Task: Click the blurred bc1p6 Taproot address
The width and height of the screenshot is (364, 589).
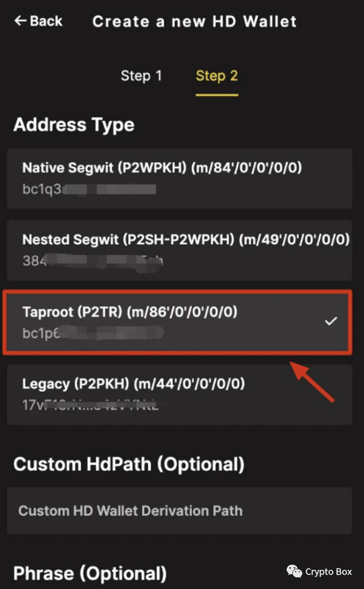Action: (x=93, y=333)
